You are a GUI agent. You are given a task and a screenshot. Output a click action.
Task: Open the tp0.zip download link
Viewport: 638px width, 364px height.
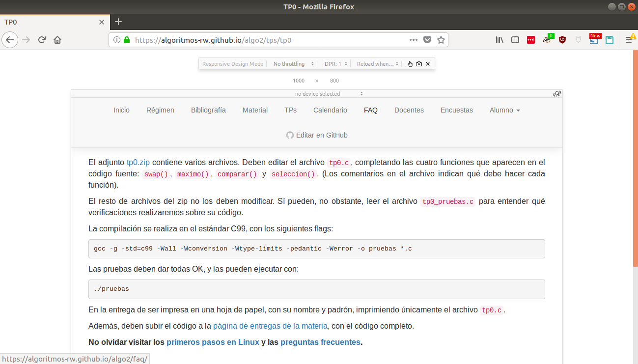point(138,162)
